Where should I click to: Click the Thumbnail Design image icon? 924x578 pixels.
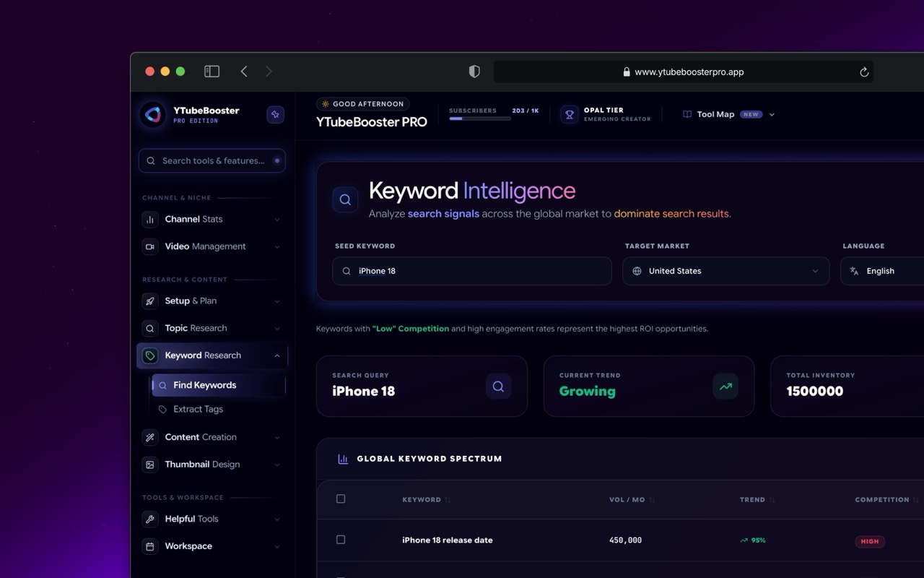pos(150,465)
